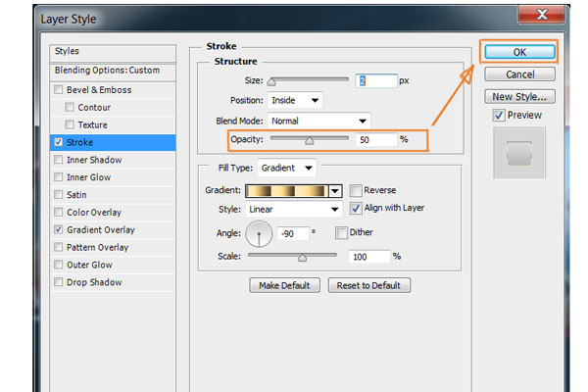
Task: Open gradient picker arrow next to gradient bar
Action: point(335,191)
